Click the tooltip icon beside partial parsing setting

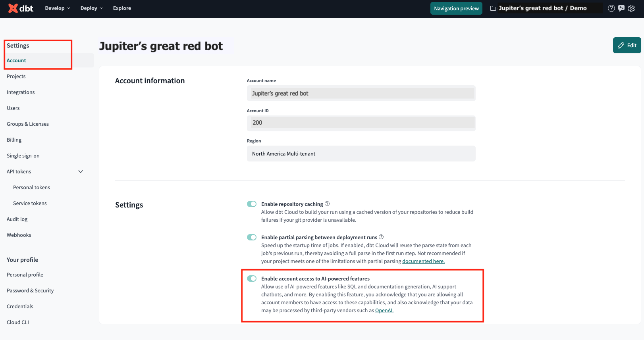pyautogui.click(x=381, y=237)
